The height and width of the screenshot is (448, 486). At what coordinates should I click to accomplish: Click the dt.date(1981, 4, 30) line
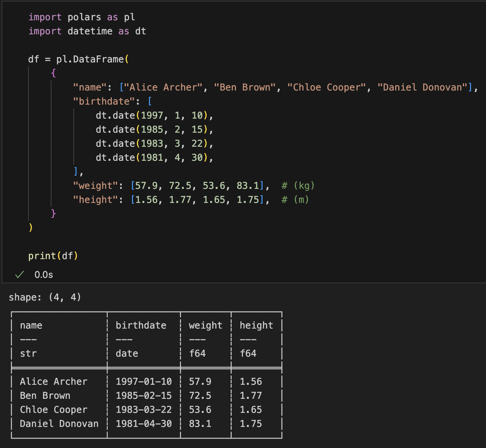(154, 158)
